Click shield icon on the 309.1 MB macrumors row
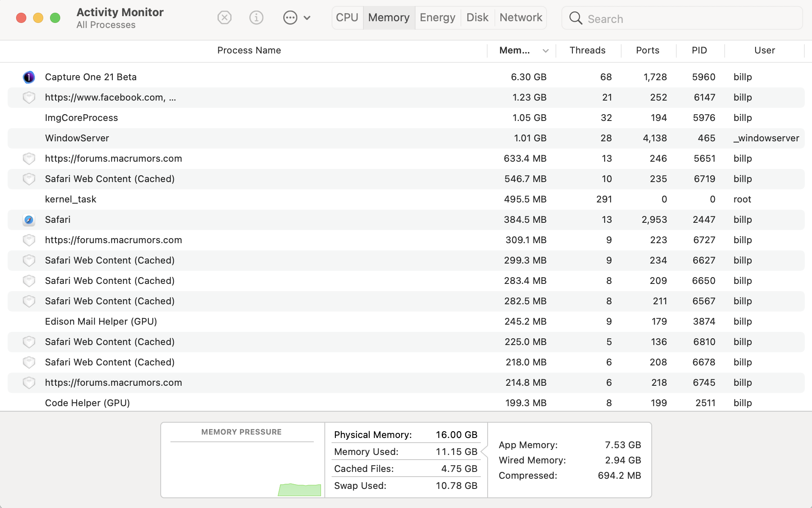 (x=29, y=240)
